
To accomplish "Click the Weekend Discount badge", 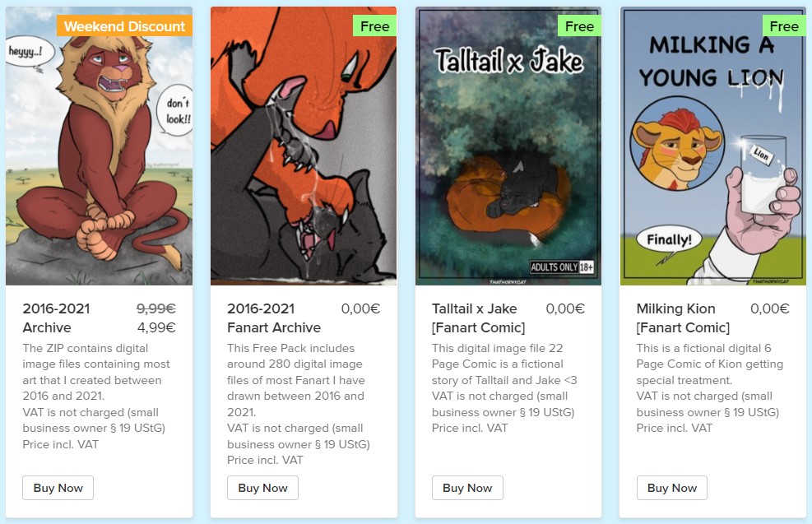I will [124, 26].
